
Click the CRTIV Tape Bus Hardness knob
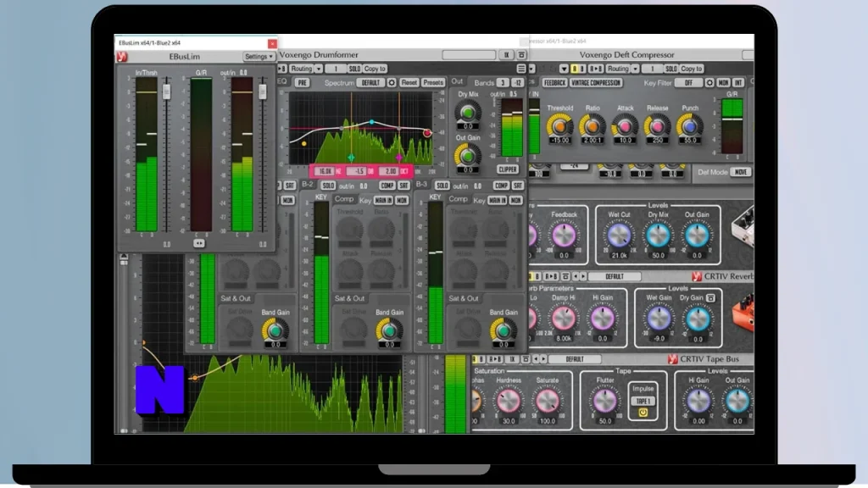coord(508,401)
